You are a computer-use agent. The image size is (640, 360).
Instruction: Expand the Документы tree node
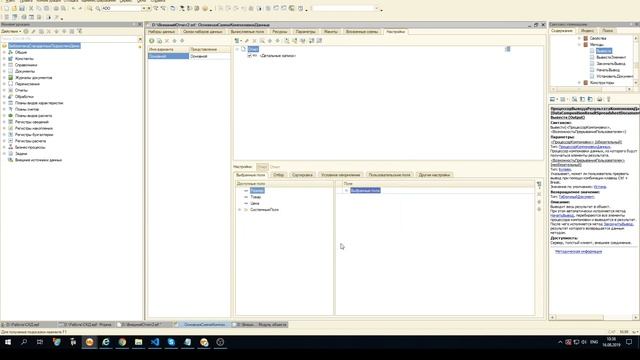(4, 71)
